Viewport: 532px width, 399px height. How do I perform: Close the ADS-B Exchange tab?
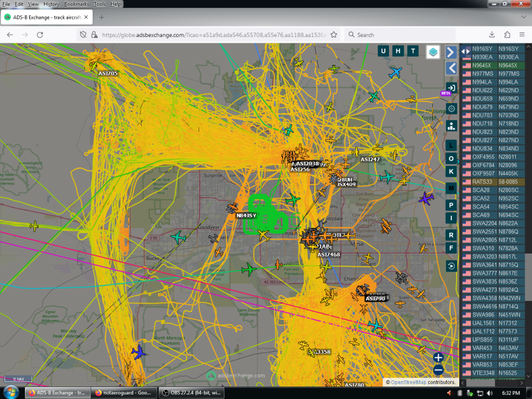pyautogui.click(x=86, y=17)
